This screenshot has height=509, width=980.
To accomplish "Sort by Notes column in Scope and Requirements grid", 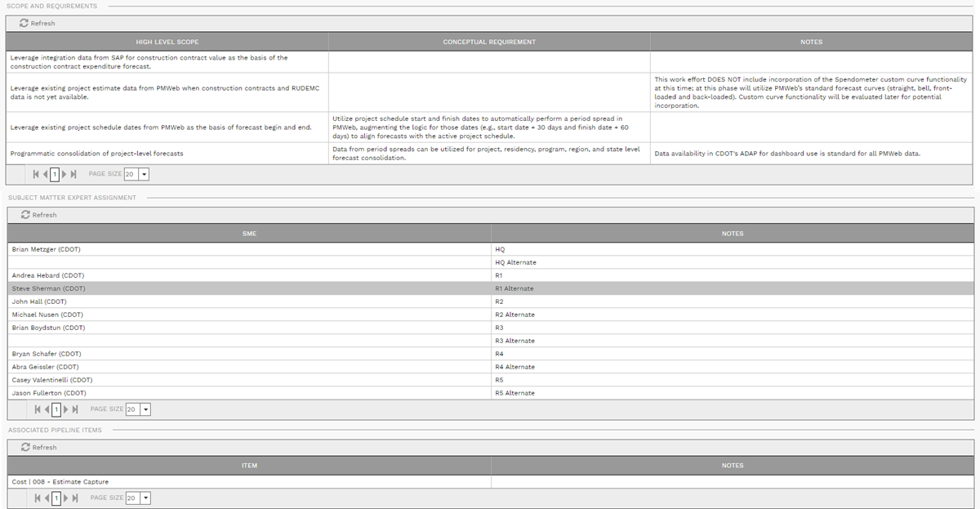I will (812, 42).
